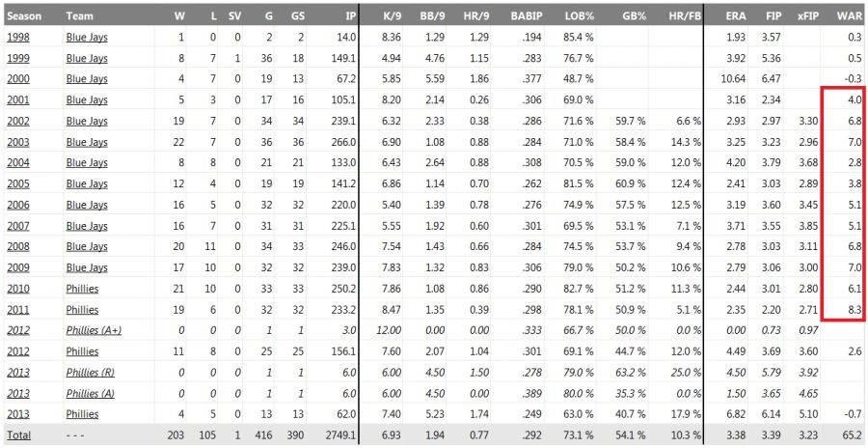Open the 2001 season link

[18, 99]
